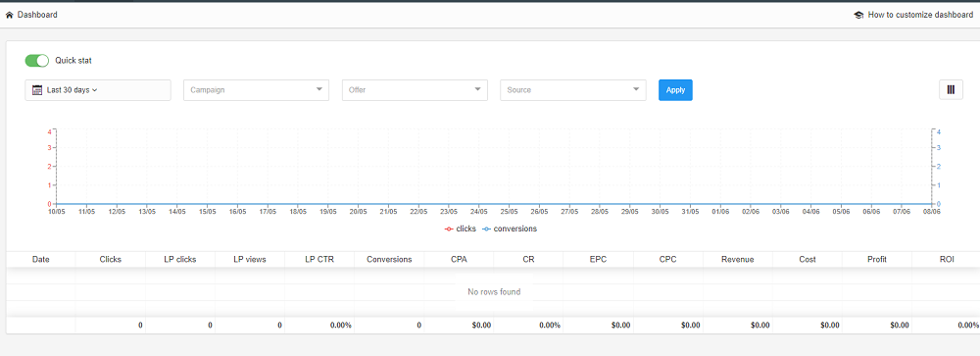Sort by CPC column header
Viewport: 980px width, 356px height.
coord(668,259)
